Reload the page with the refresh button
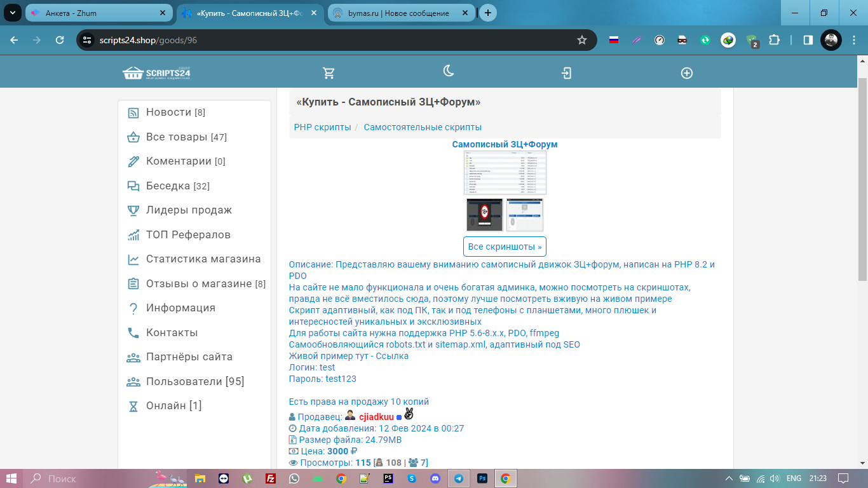 [x=60, y=40]
